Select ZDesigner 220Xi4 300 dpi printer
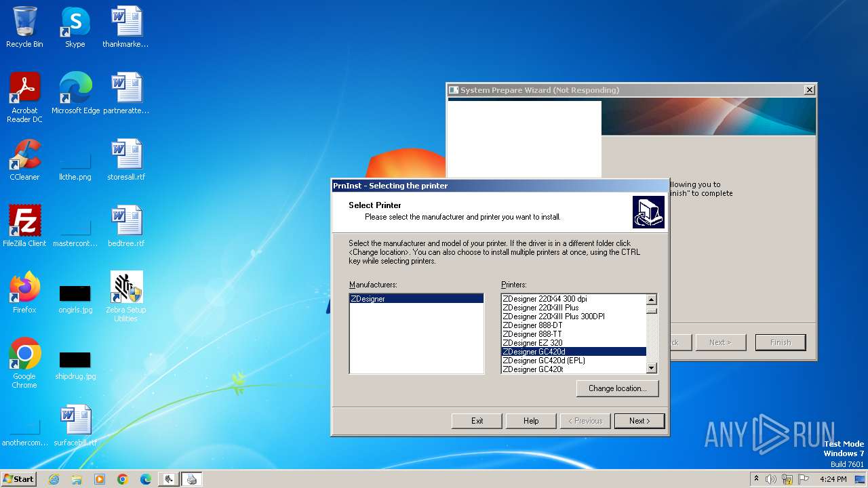 574,298
